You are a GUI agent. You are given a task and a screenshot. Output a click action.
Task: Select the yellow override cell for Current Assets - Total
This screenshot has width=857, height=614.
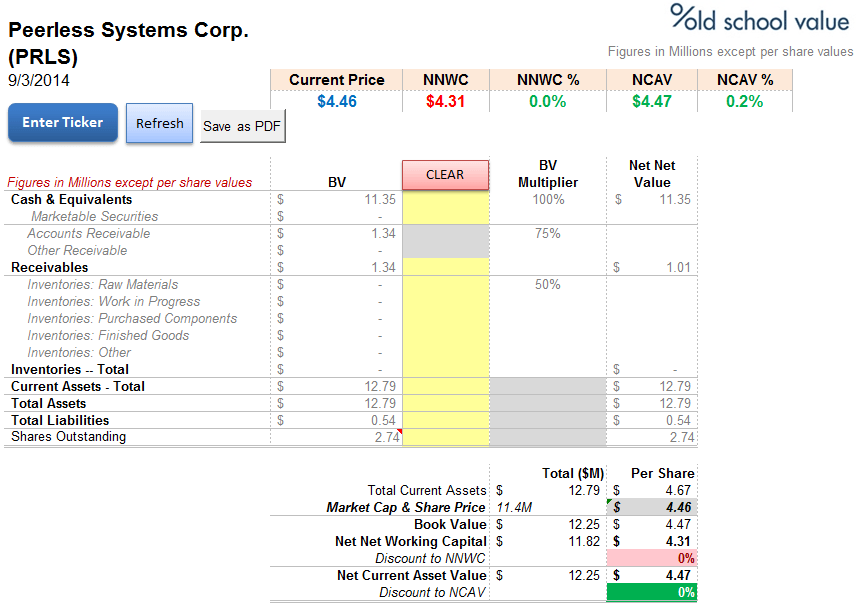[446, 387]
